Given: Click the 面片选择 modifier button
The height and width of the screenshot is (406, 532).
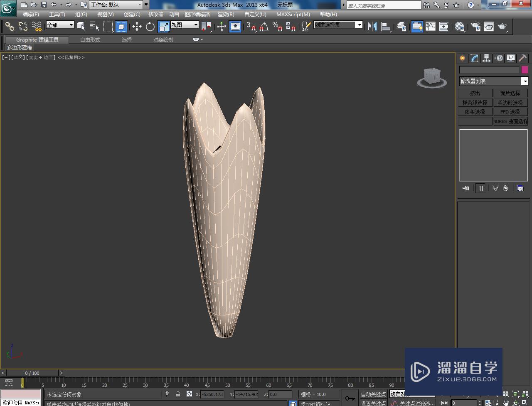Looking at the screenshot, I should (510, 93).
